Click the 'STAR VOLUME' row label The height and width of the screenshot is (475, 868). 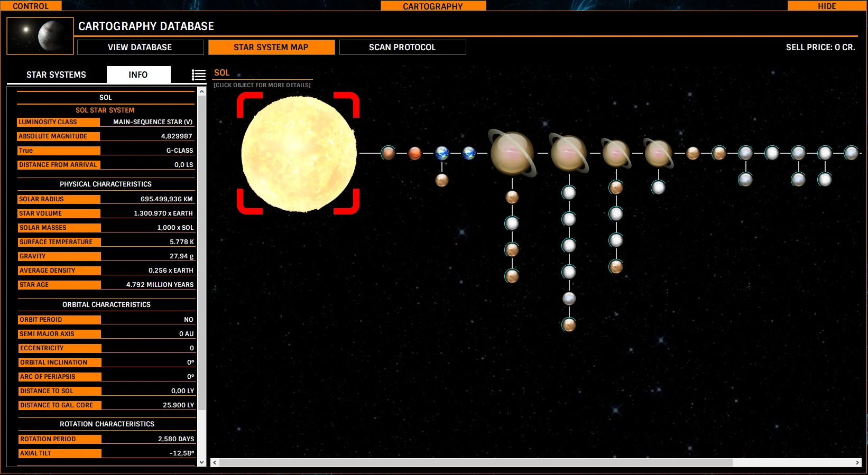pyautogui.click(x=59, y=213)
